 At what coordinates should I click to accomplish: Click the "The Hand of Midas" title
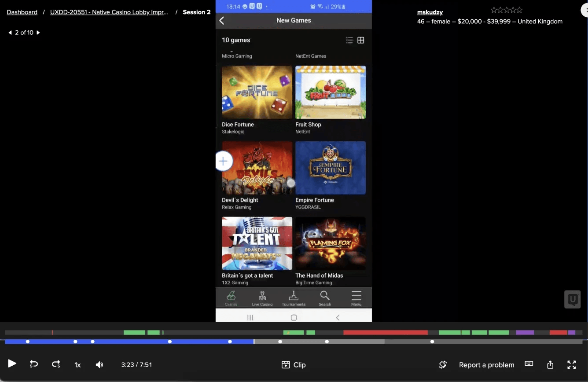tap(319, 275)
